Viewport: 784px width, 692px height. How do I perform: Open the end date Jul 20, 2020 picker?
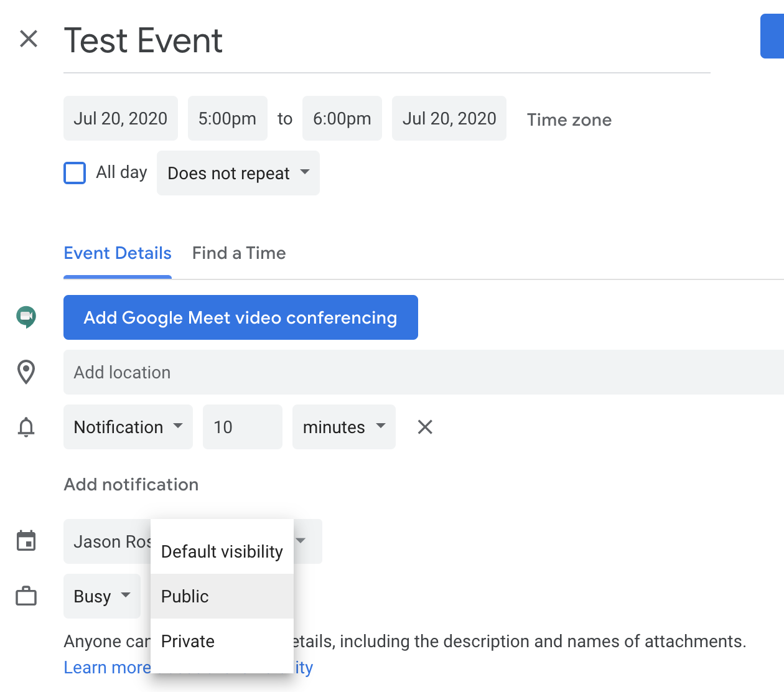point(449,118)
